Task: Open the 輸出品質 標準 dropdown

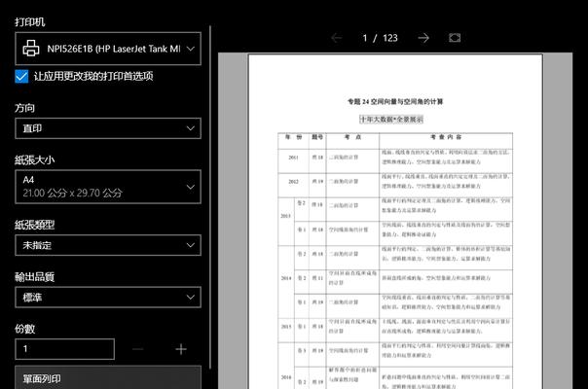Action: pyautogui.click(x=108, y=298)
